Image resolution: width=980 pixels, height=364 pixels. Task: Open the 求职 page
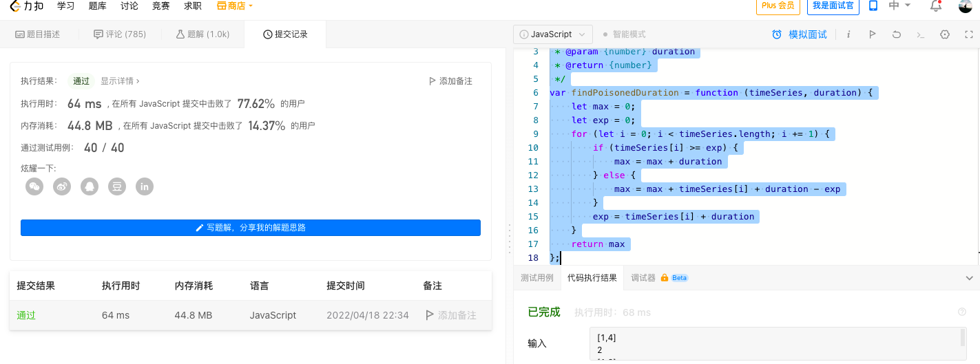(193, 6)
